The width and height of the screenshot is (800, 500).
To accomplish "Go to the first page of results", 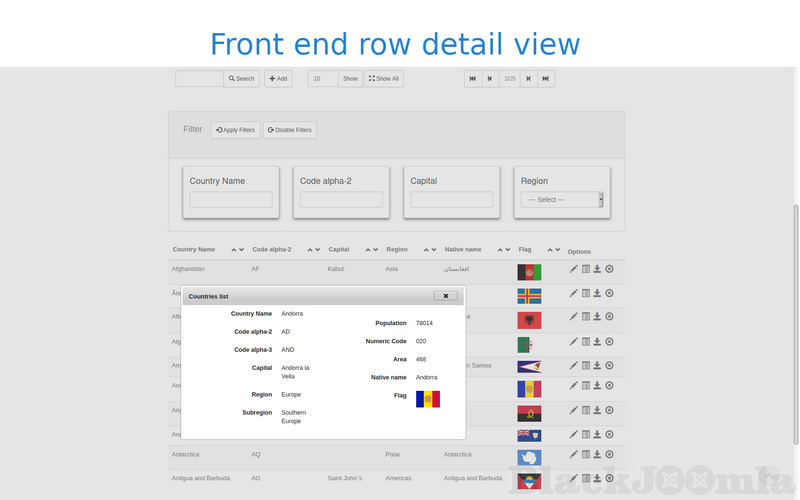I will click(x=473, y=78).
